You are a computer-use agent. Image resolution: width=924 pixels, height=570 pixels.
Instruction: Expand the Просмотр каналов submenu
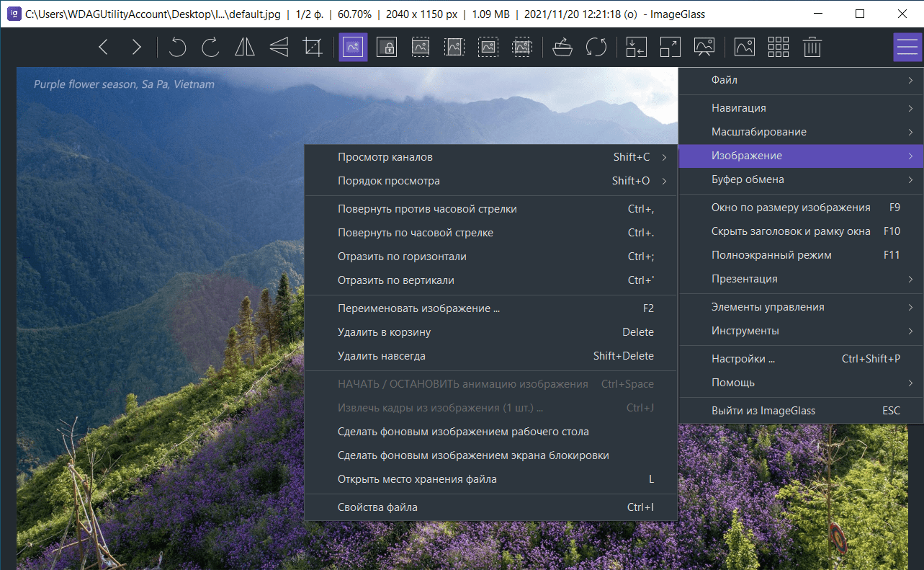pos(490,157)
